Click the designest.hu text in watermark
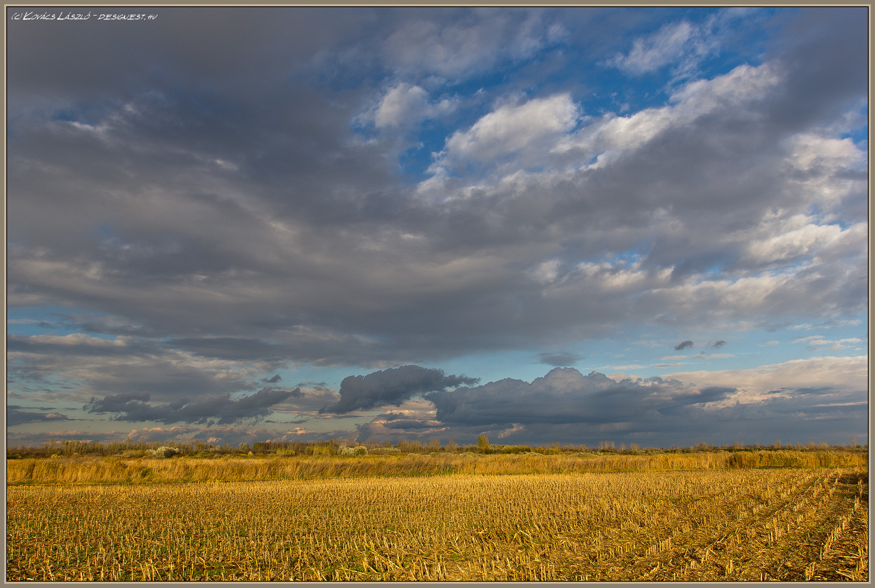Image resolution: width=875 pixels, height=588 pixels. 128,17
